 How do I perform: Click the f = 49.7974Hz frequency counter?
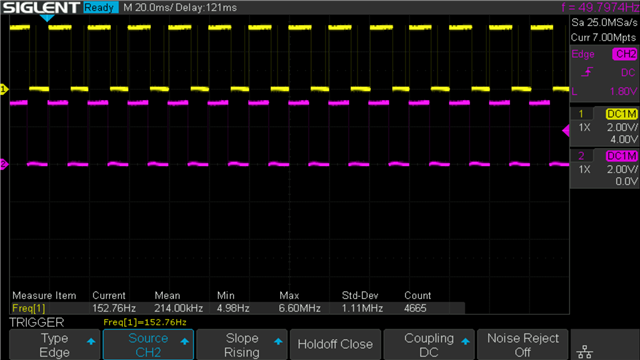click(x=600, y=7)
